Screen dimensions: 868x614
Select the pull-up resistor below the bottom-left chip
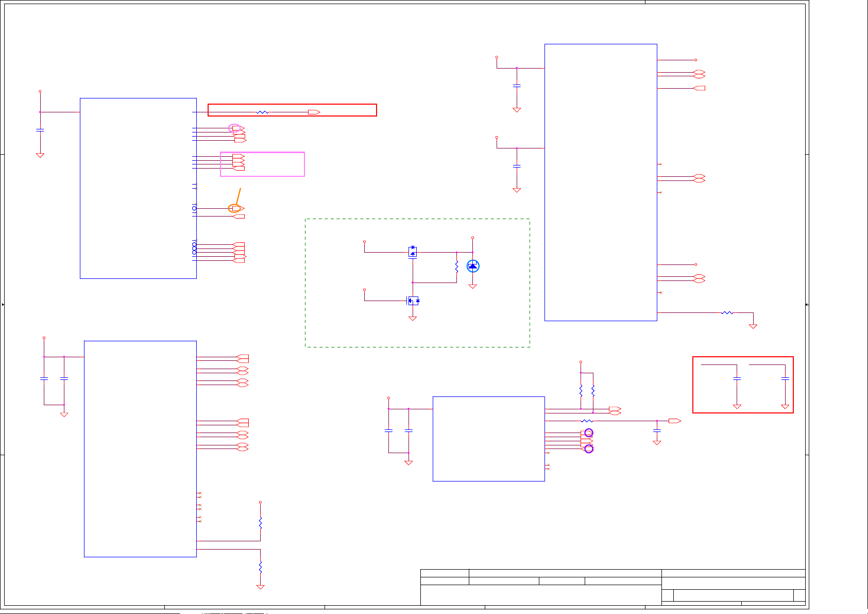click(260, 523)
